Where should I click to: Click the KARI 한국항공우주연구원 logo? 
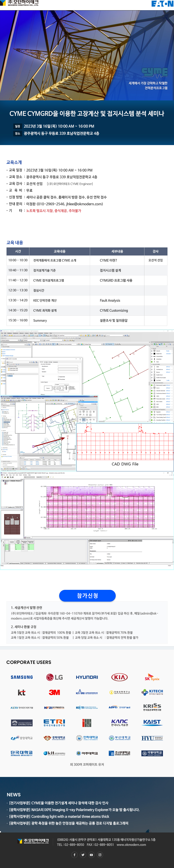tap(87, 692)
